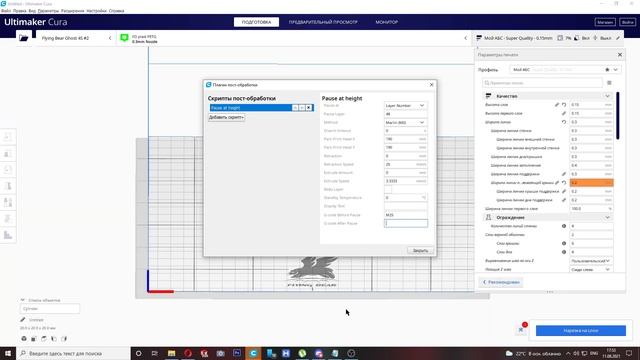This screenshot has height=360, width=640.
Task: Move Pause at height script up
Action: 295,108
